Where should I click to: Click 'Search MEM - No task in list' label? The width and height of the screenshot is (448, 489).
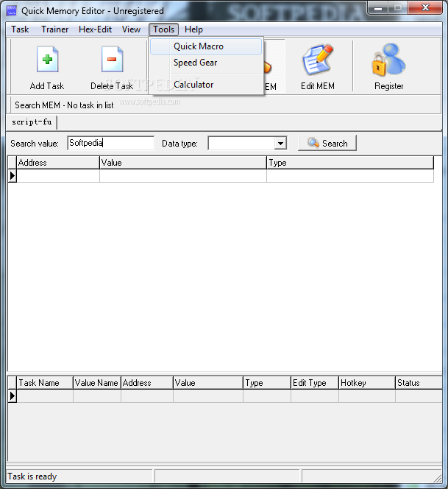pos(64,105)
